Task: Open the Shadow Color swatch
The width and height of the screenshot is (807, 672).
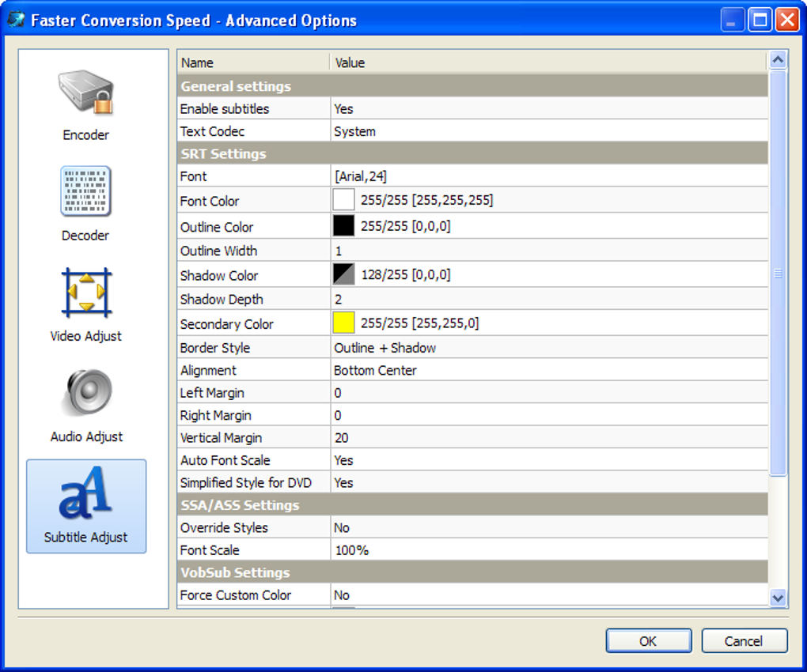Action: 343,274
